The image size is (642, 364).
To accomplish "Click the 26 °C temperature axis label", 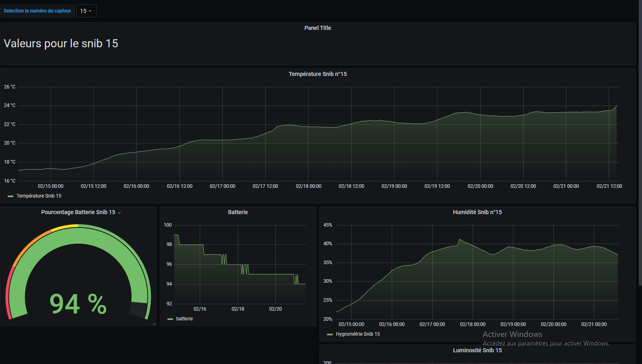I will tap(10, 87).
